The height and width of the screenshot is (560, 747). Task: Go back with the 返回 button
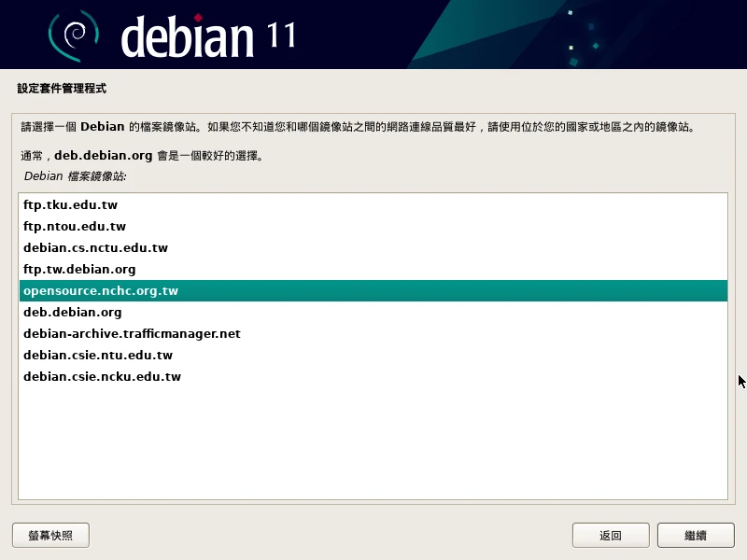coord(611,535)
